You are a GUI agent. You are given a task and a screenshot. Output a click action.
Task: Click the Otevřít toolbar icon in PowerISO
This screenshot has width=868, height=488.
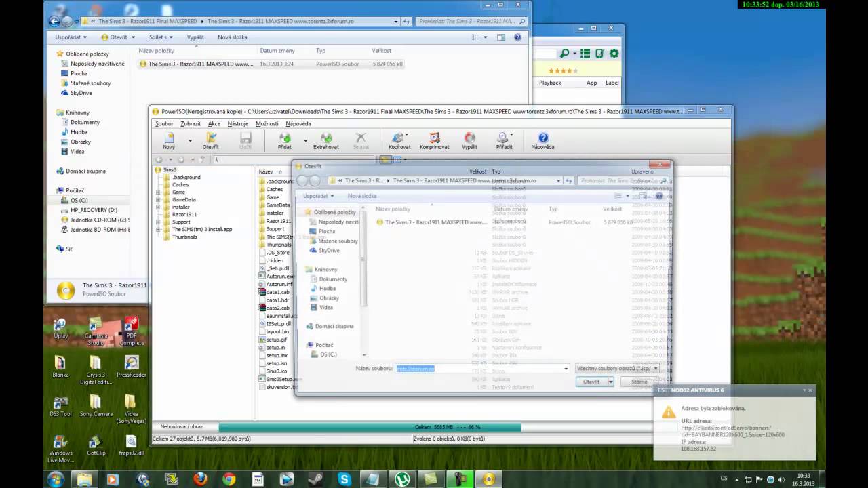pos(210,141)
